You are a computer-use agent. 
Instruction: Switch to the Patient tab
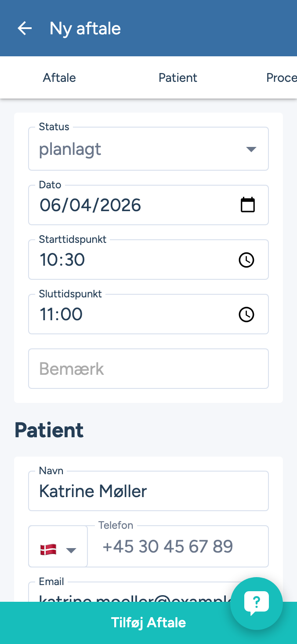pos(178,78)
